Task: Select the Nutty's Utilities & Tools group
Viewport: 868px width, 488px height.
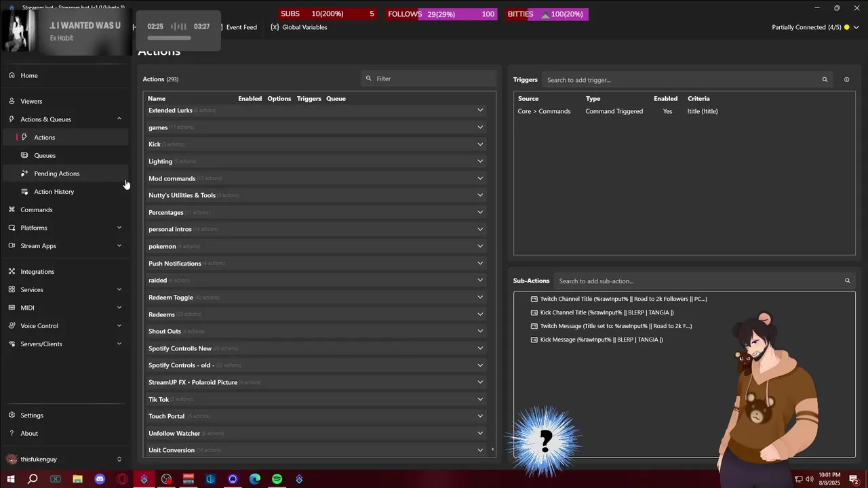Action: 316,195
